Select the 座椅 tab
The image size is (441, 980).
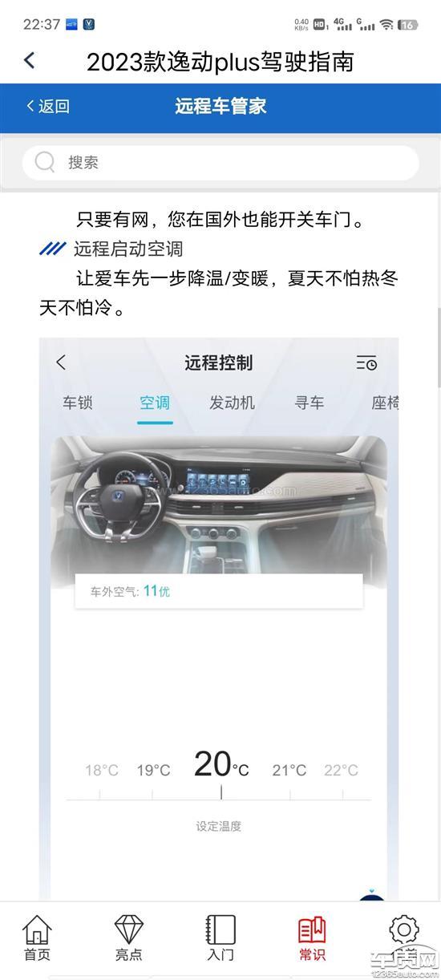[385, 403]
